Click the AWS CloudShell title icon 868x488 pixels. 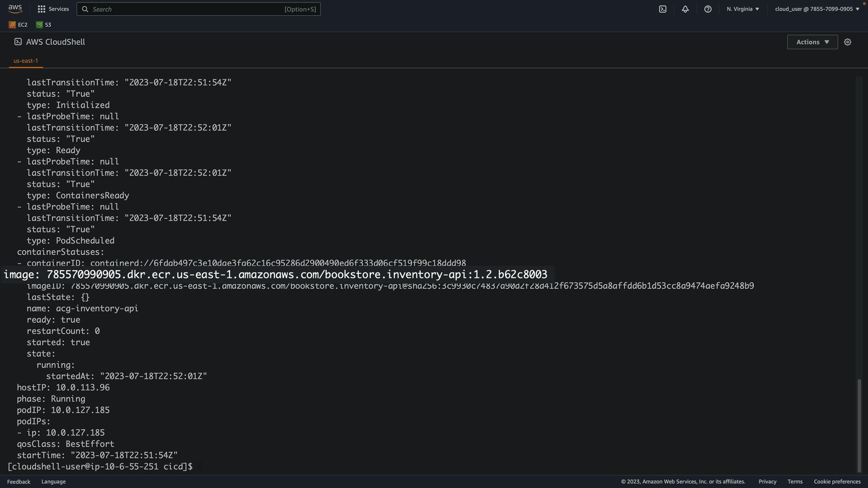(x=18, y=42)
